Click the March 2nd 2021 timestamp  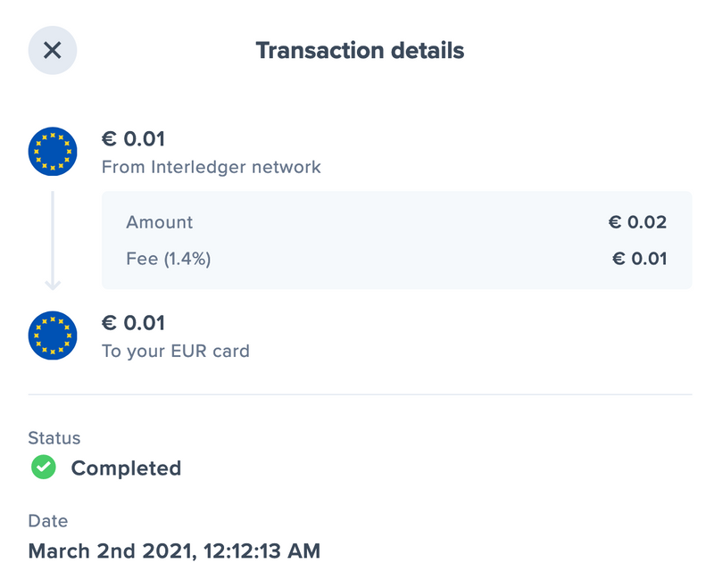[x=174, y=551]
